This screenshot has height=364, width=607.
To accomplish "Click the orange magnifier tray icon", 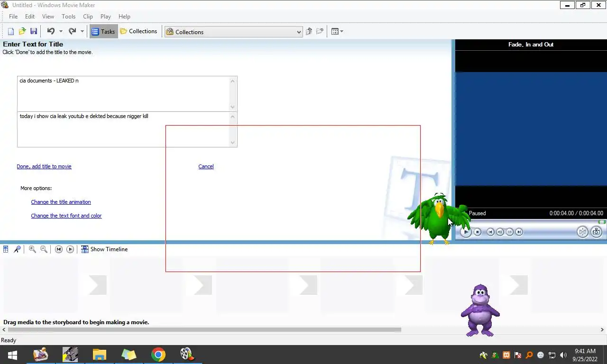I will pyautogui.click(x=529, y=355).
